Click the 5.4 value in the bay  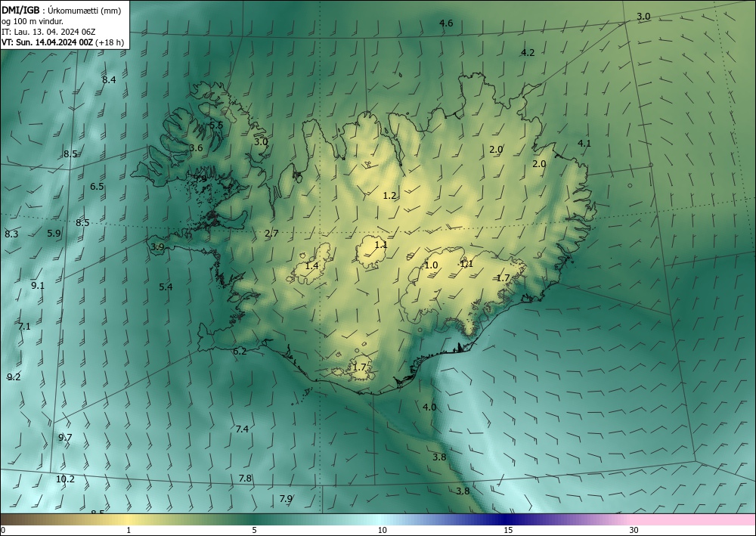pos(166,287)
